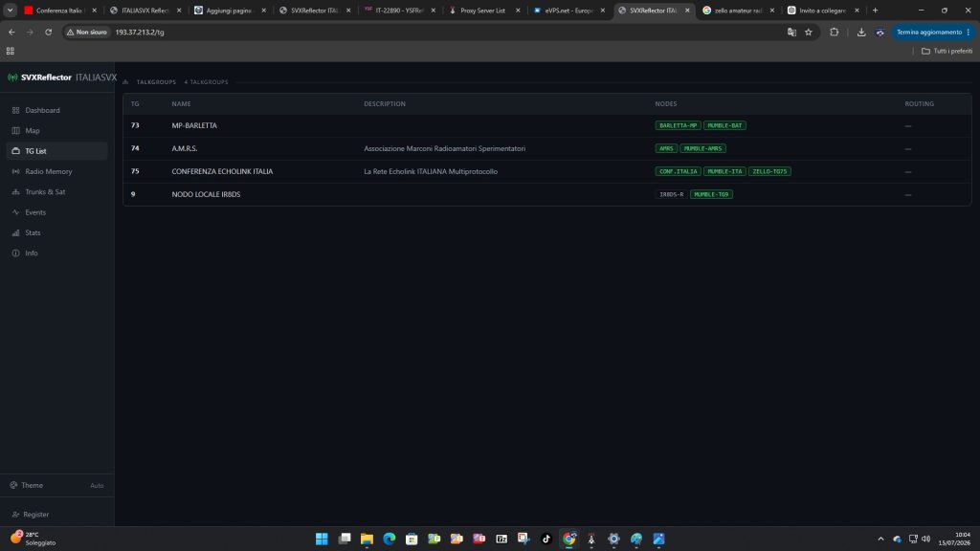The width and height of the screenshot is (980, 551).
Task: Open the Events page
Action: pyautogui.click(x=56, y=212)
